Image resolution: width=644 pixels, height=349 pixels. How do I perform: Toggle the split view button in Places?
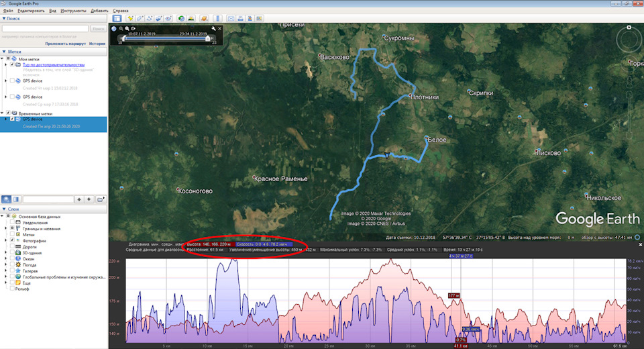(x=16, y=199)
